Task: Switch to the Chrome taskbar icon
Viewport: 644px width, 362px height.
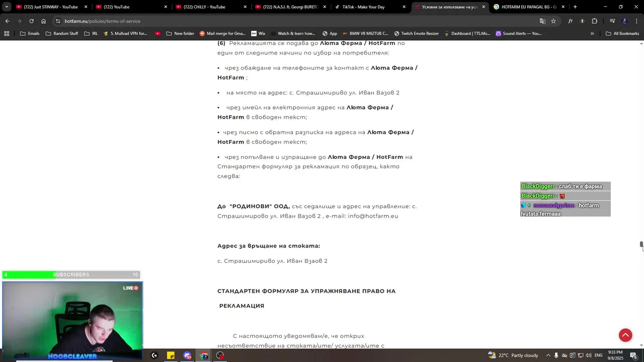Action: 204,355
